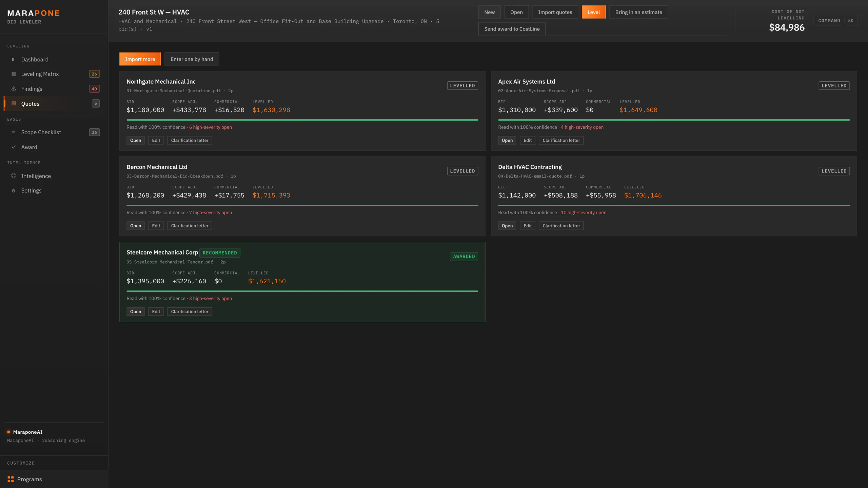Click the Findings count badge 40
This screenshot has height=488, width=868.
[94, 89]
